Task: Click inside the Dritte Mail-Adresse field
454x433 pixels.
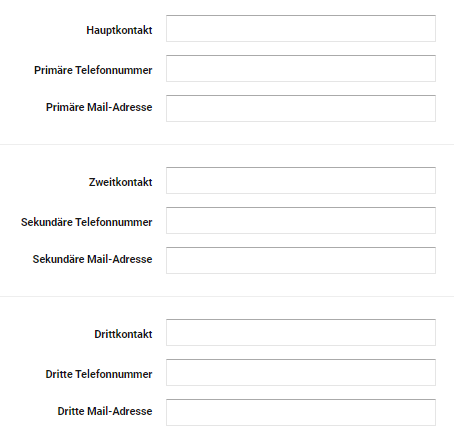Action: 301,413
